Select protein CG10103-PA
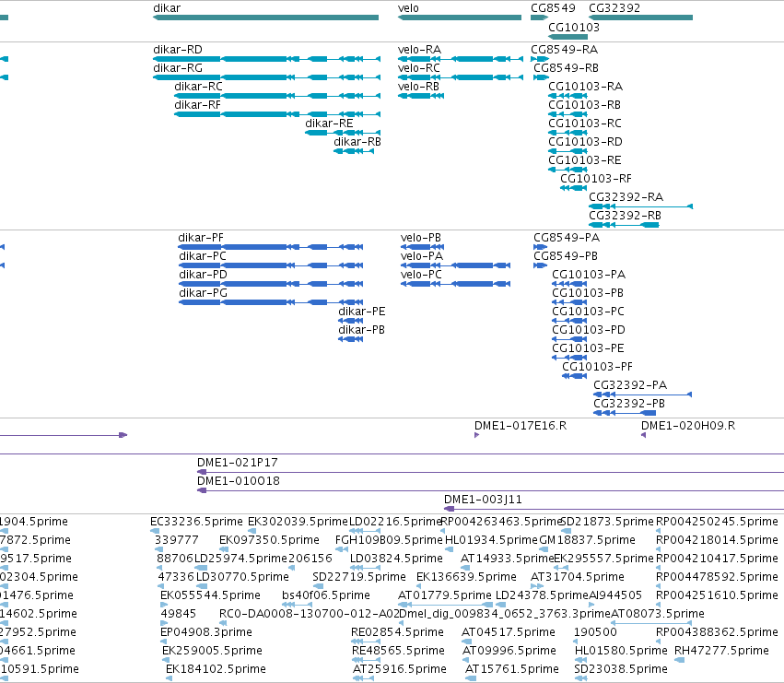 pos(589,275)
